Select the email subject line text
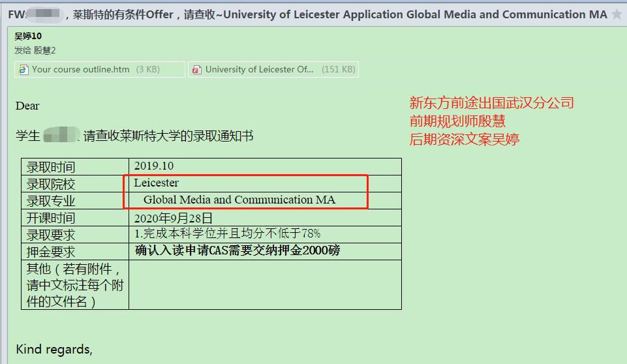Viewport: 627px width, 364px height. (307, 15)
